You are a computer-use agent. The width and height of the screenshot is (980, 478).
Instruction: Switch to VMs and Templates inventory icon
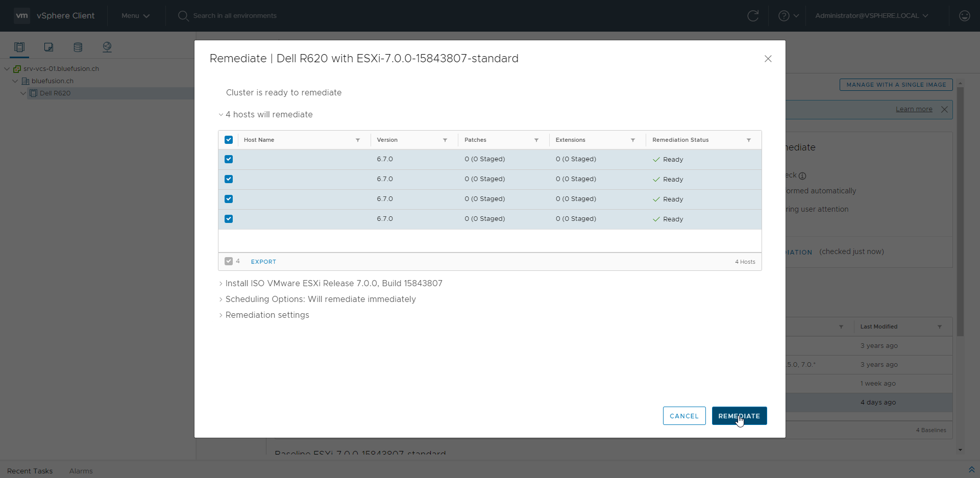pos(48,47)
